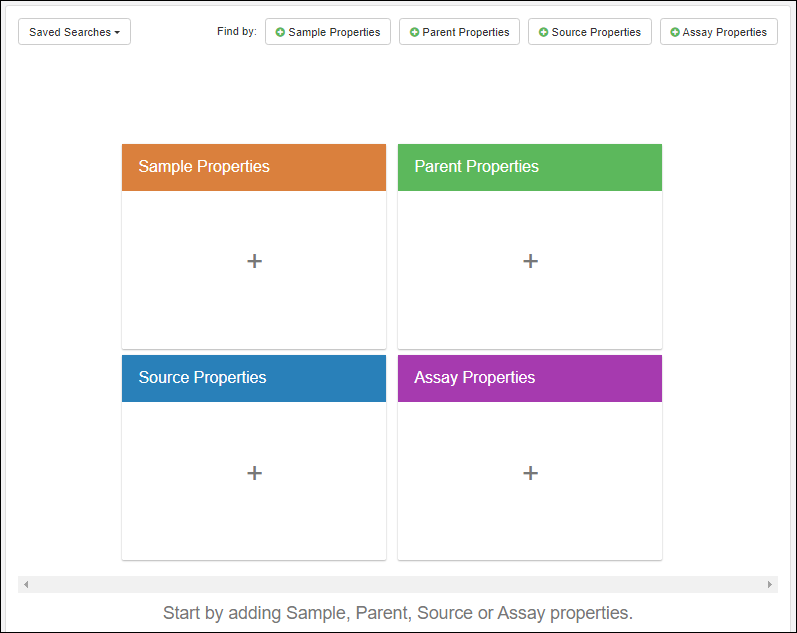The image size is (797, 633).
Task: Click green plus on Source Properties button
Action: point(543,32)
